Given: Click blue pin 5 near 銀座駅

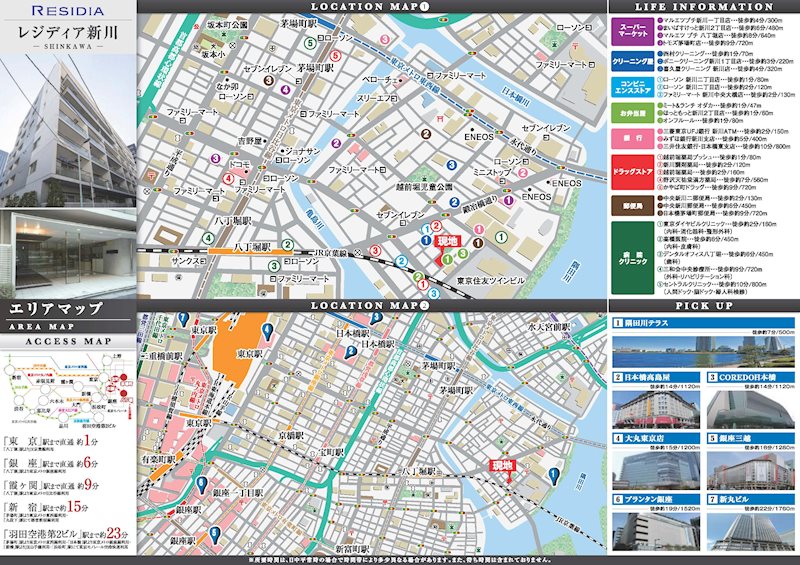Looking at the screenshot, I should click(213, 533).
